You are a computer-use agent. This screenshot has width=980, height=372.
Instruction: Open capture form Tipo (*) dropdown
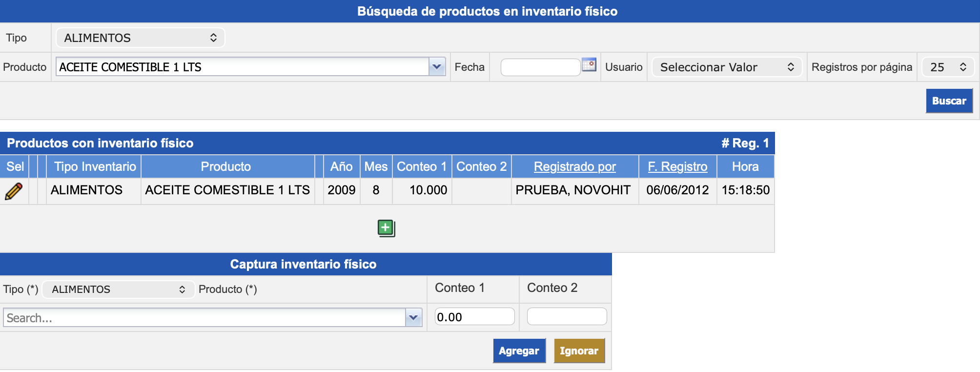click(118, 289)
